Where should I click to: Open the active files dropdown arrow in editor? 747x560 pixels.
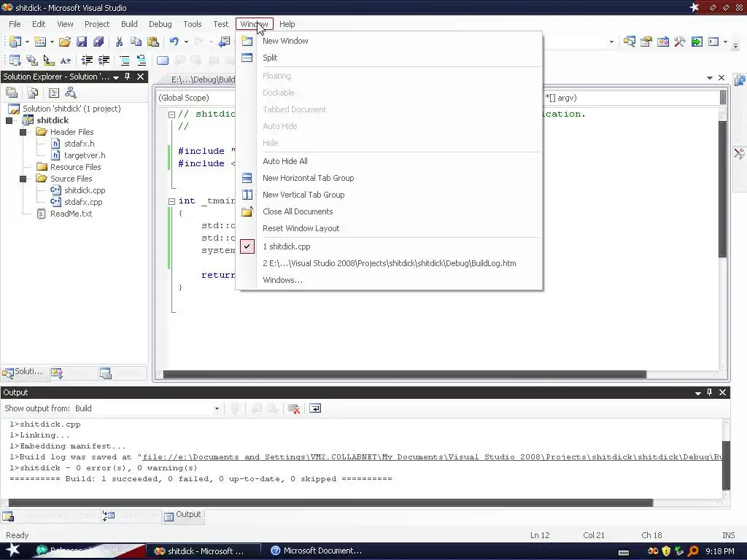709,77
